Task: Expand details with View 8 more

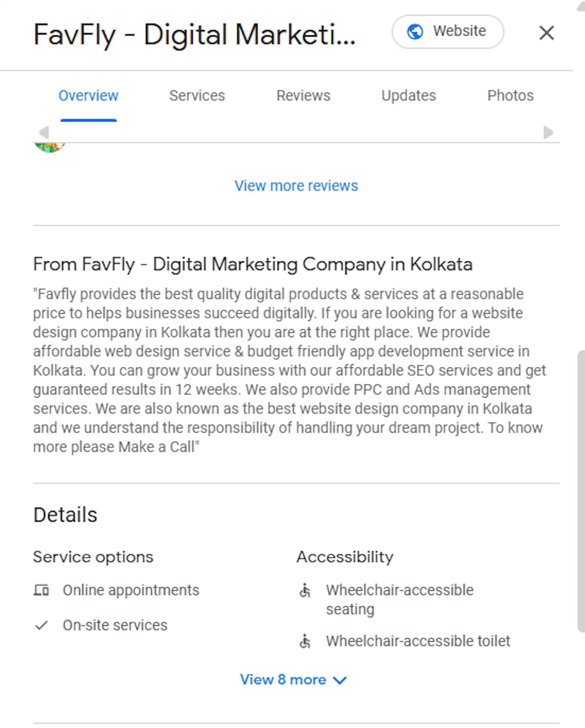Action: [x=283, y=679]
